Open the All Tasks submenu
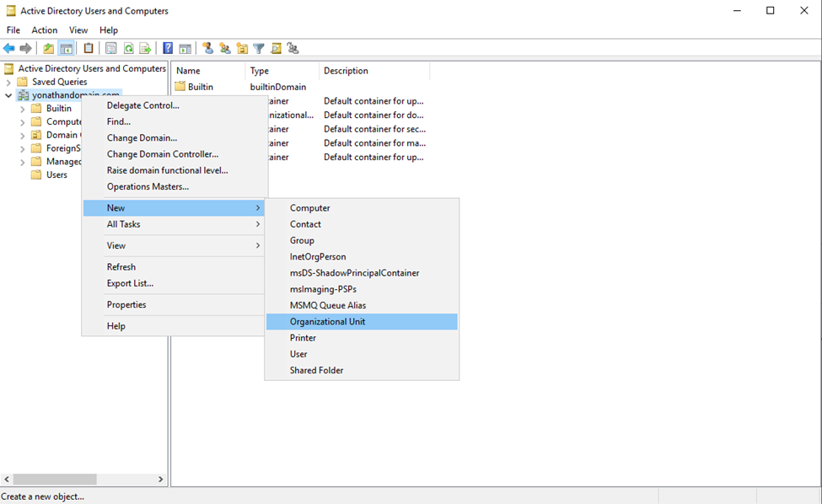The height and width of the screenshot is (504, 822). click(174, 224)
